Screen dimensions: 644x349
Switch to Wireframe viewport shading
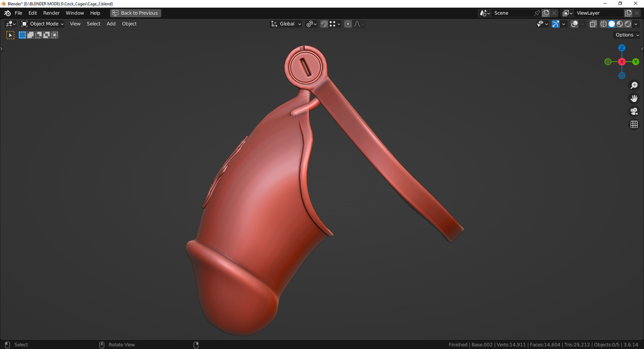604,24
